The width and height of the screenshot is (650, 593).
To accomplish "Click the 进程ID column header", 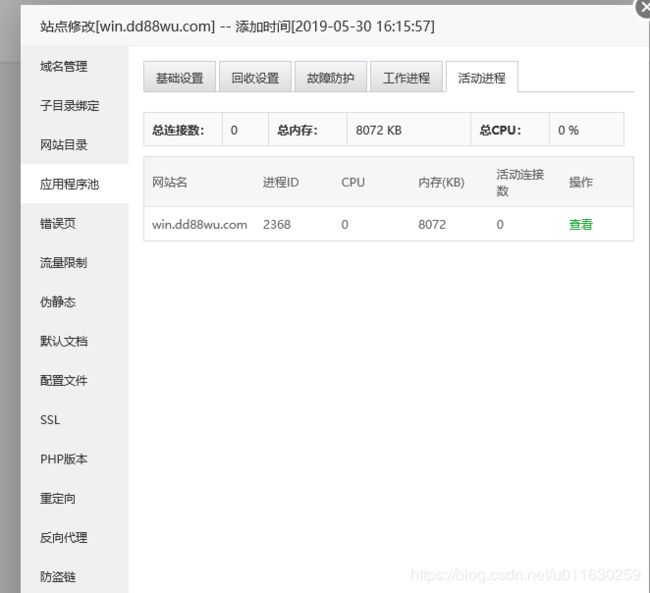I will pyautogui.click(x=281, y=182).
